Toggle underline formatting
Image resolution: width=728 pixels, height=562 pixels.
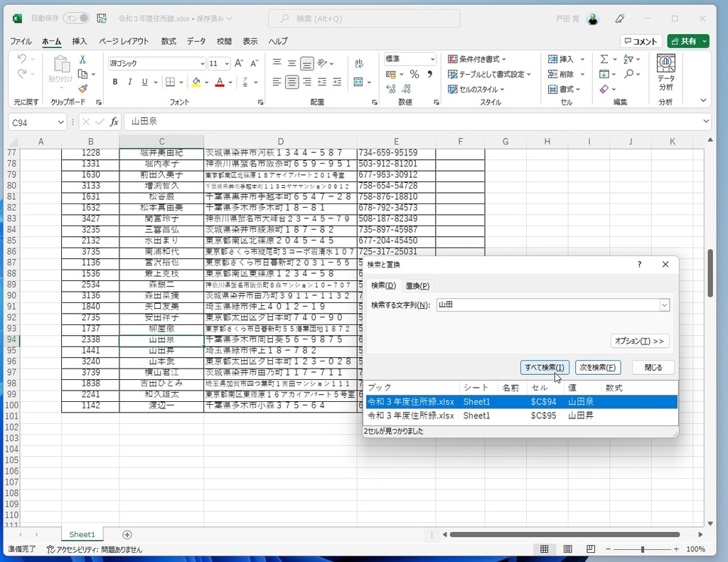coord(145,83)
